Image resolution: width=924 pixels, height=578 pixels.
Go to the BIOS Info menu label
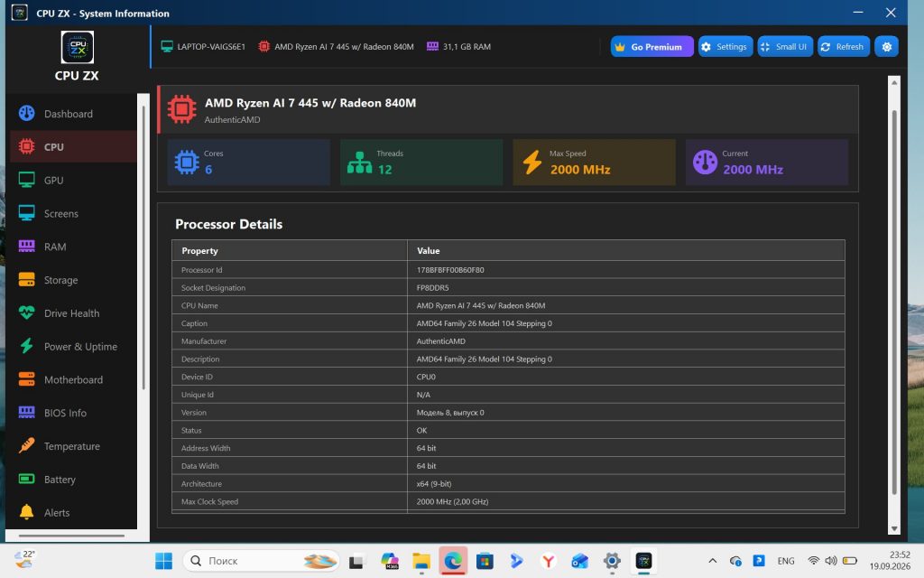click(x=65, y=413)
